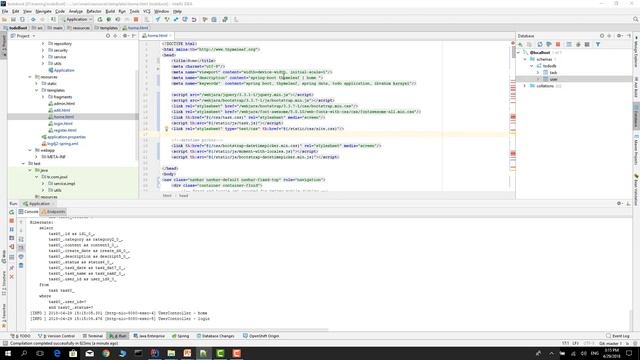Viewport: 640px width, 360px height.
Task: Click the 'head' breadcrumb below the editor
Action: coord(184,196)
